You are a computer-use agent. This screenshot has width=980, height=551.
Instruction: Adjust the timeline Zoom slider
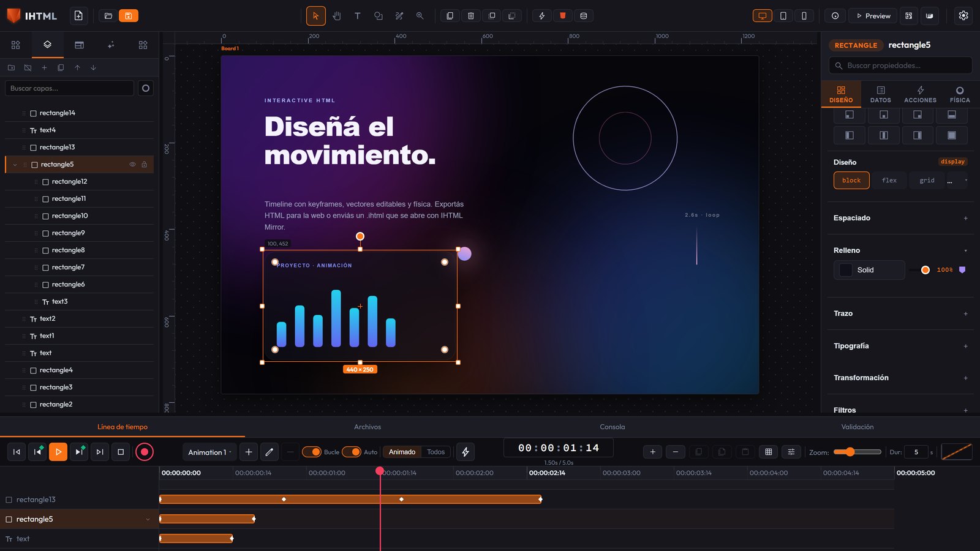(x=857, y=452)
